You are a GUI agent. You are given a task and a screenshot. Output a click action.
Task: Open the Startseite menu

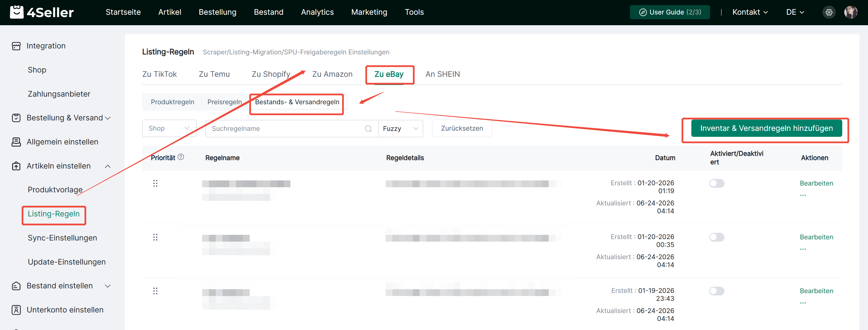(123, 12)
